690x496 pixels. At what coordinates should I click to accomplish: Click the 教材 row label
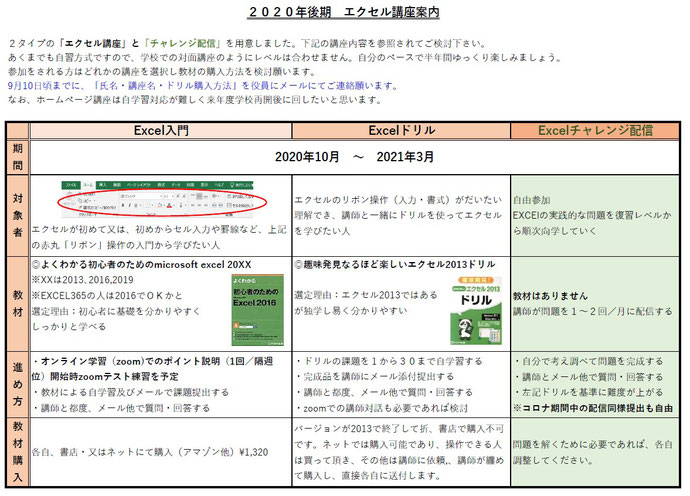click(18, 303)
